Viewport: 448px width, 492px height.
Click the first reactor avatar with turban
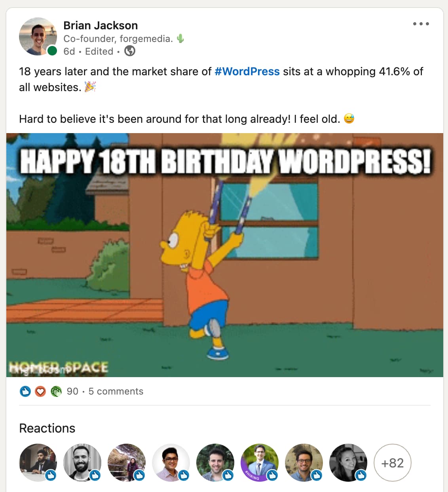pos(38,462)
